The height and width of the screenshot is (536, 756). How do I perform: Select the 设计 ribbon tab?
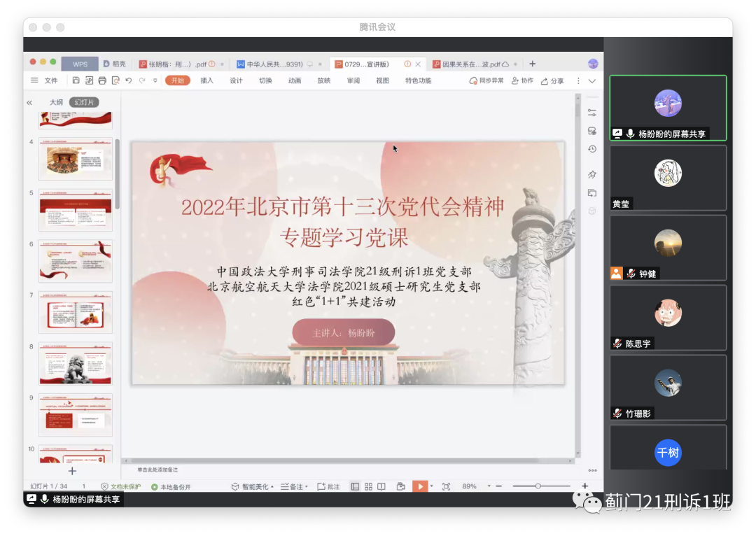coord(237,80)
